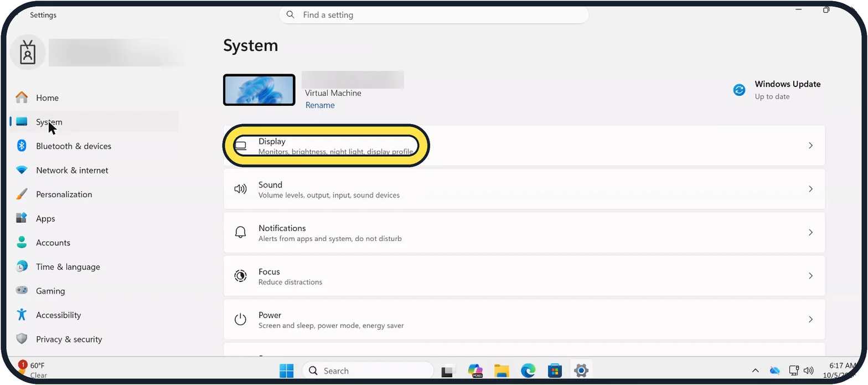Click the search magnifier in Find a setting
This screenshot has height=385, width=868.
click(291, 15)
